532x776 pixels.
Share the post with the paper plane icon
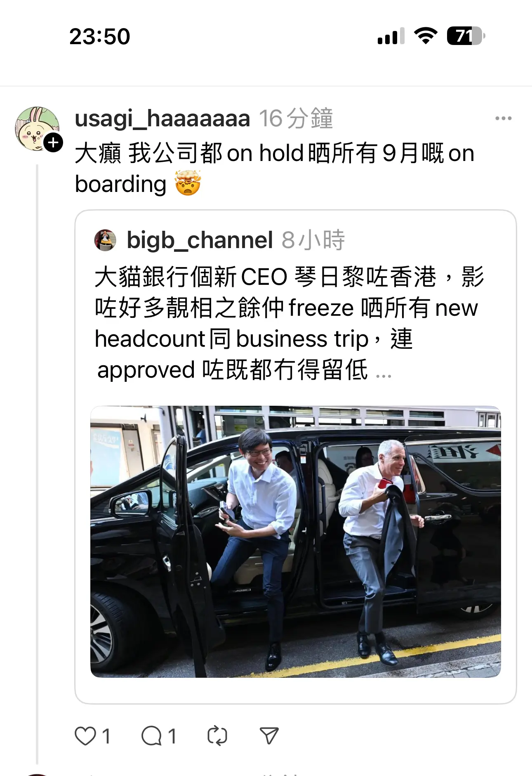(269, 736)
